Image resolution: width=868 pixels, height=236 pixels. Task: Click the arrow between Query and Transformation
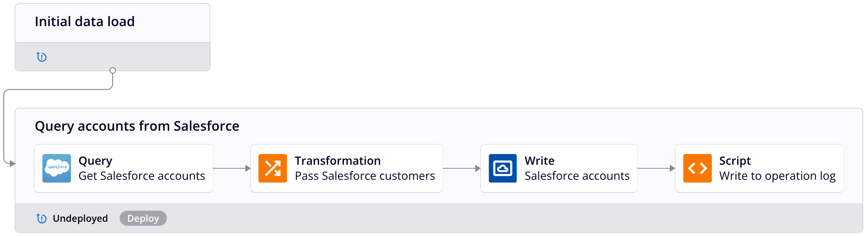coord(232,168)
